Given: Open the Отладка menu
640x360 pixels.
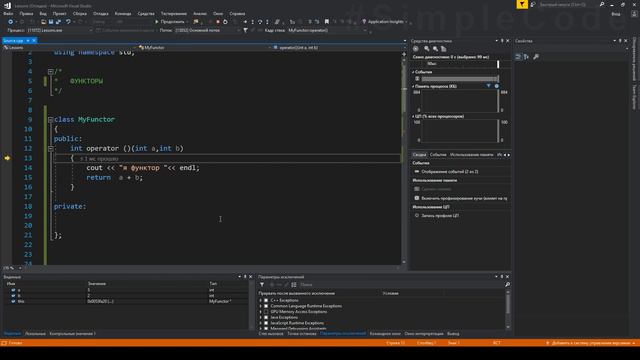Looking at the screenshot, I should 100,13.
